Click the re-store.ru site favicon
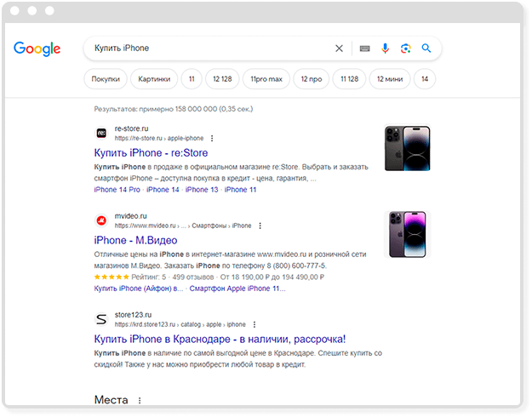The image size is (532, 417). click(100, 133)
